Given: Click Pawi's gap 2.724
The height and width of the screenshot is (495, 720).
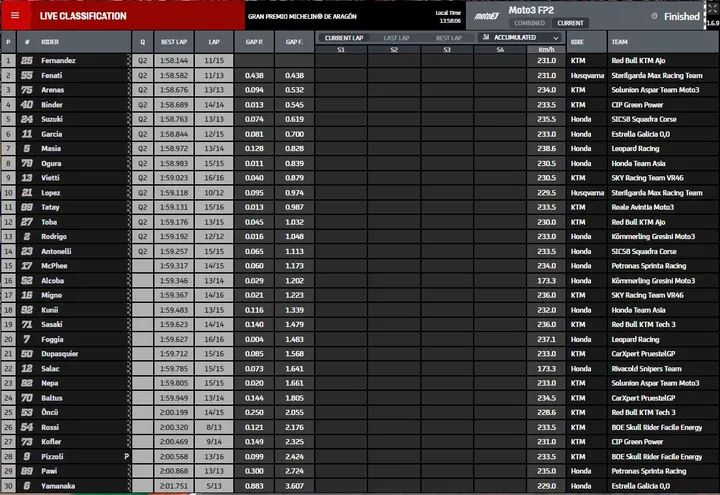Looking at the screenshot, I should point(294,471).
